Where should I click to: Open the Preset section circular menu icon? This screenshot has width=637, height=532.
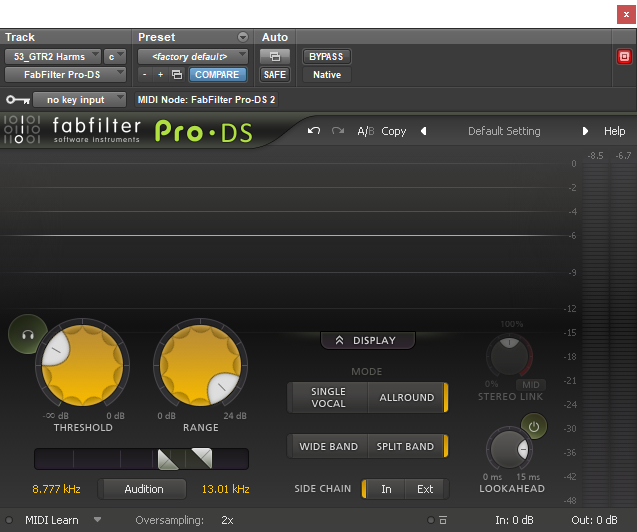click(x=243, y=37)
